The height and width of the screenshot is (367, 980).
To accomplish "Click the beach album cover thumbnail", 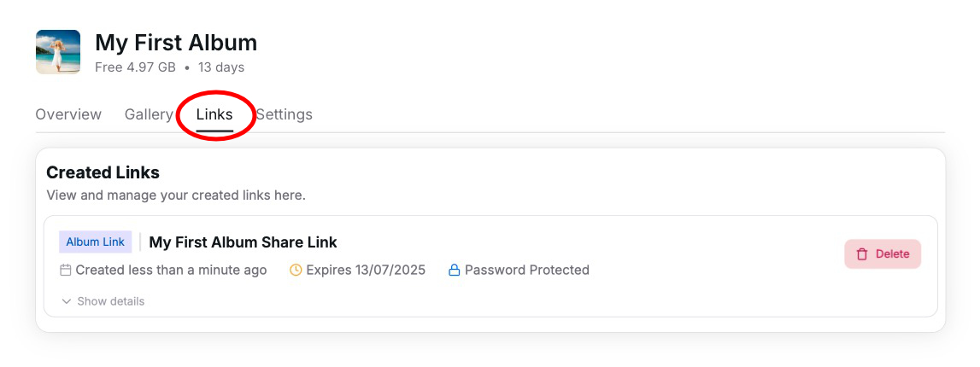I will [x=58, y=52].
